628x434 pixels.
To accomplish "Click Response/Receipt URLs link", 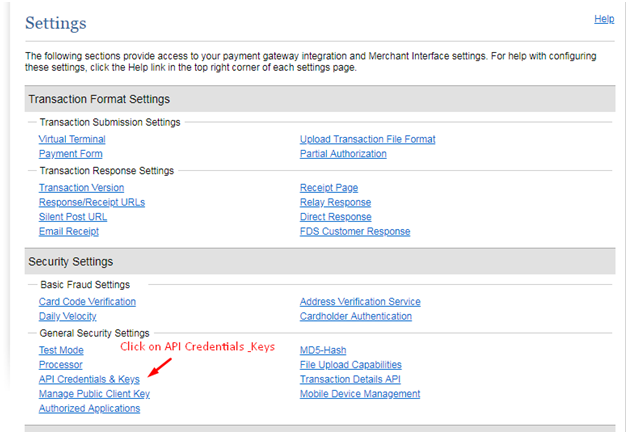I will pos(92,202).
